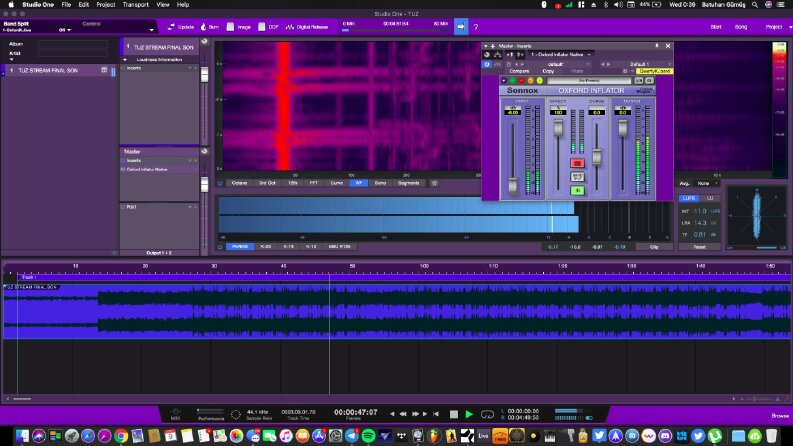This screenshot has width=793, height=446.
Task: Click the Compare button in the plugin header
Action: click(519, 71)
